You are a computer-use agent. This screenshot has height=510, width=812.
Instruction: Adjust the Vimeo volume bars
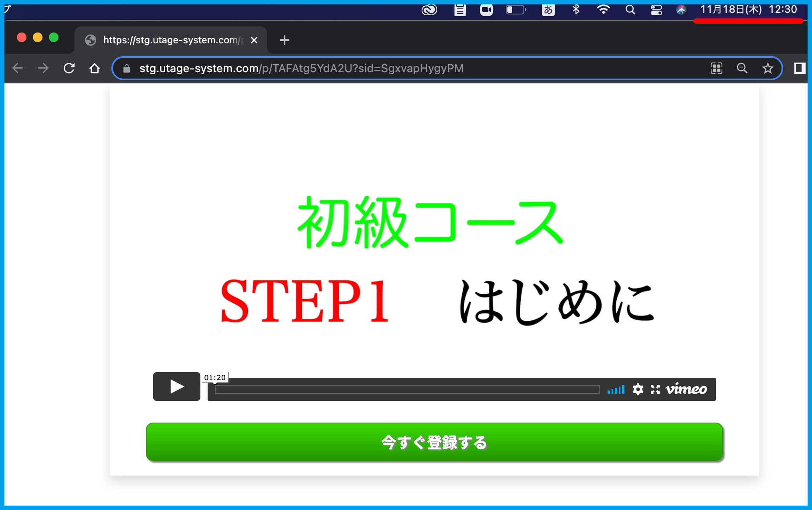[616, 389]
